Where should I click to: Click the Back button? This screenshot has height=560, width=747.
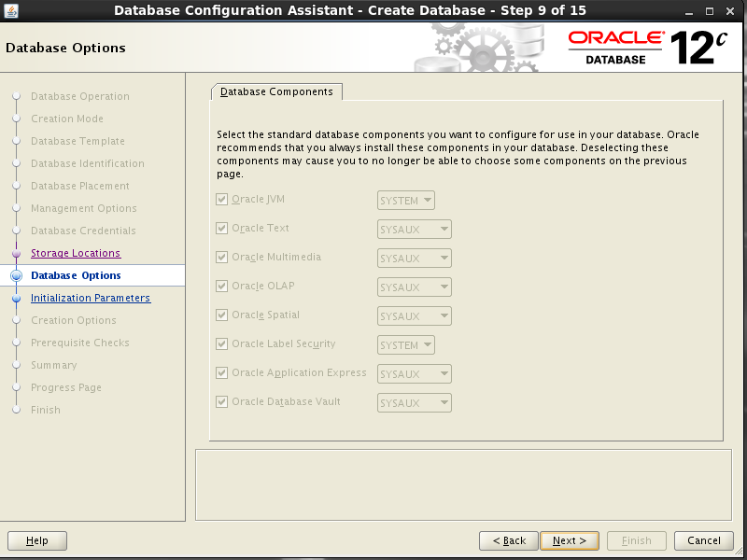pyautogui.click(x=509, y=541)
